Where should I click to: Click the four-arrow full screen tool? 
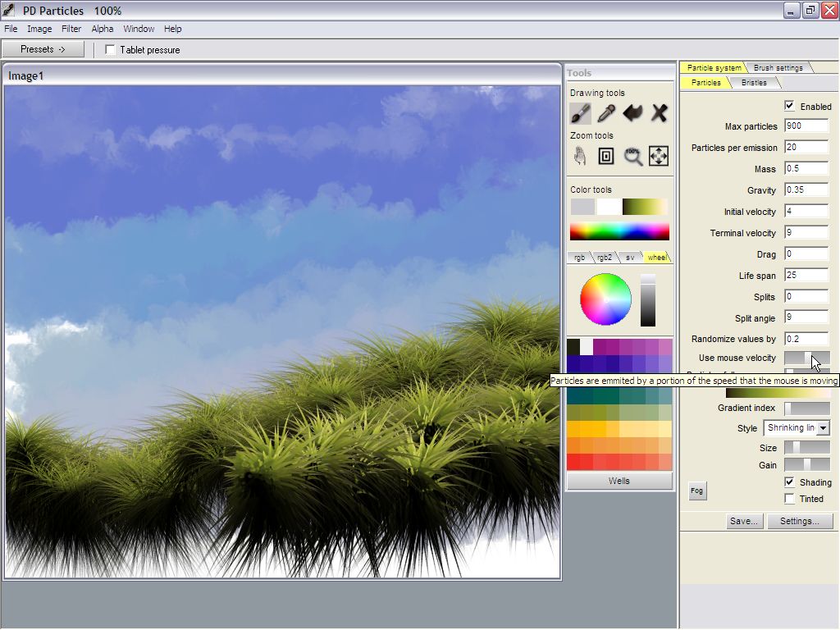[659, 156]
